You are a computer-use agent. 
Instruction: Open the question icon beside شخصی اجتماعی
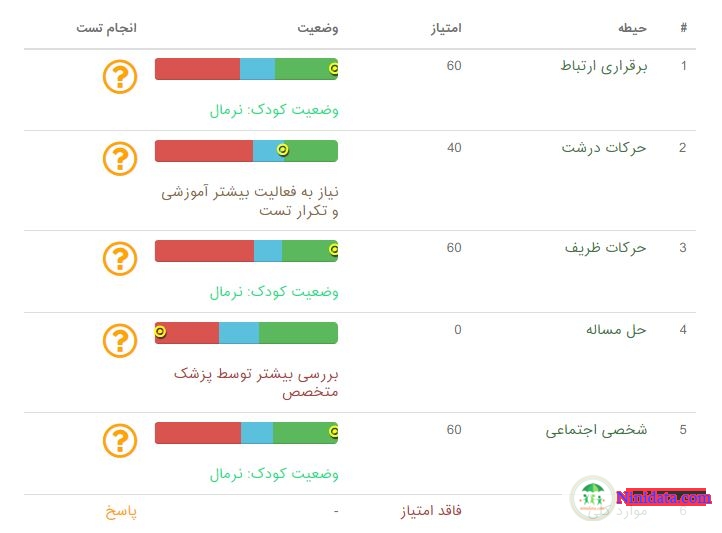click(120, 440)
